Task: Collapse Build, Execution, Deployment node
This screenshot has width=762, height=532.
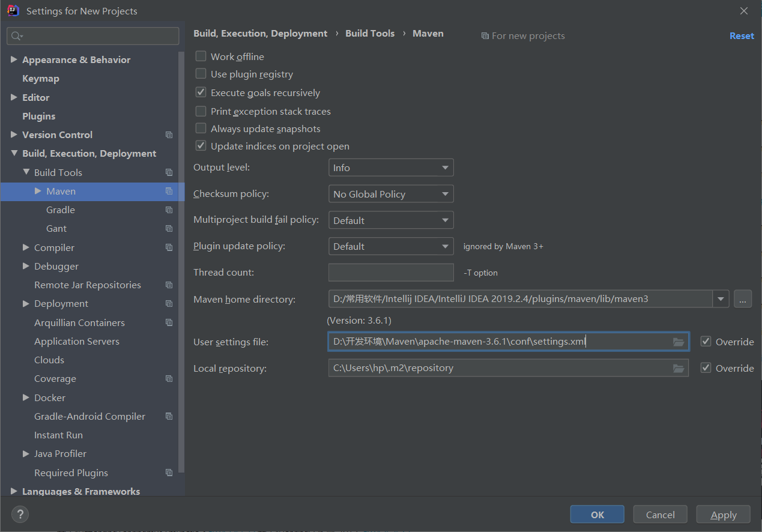Action: pos(14,154)
